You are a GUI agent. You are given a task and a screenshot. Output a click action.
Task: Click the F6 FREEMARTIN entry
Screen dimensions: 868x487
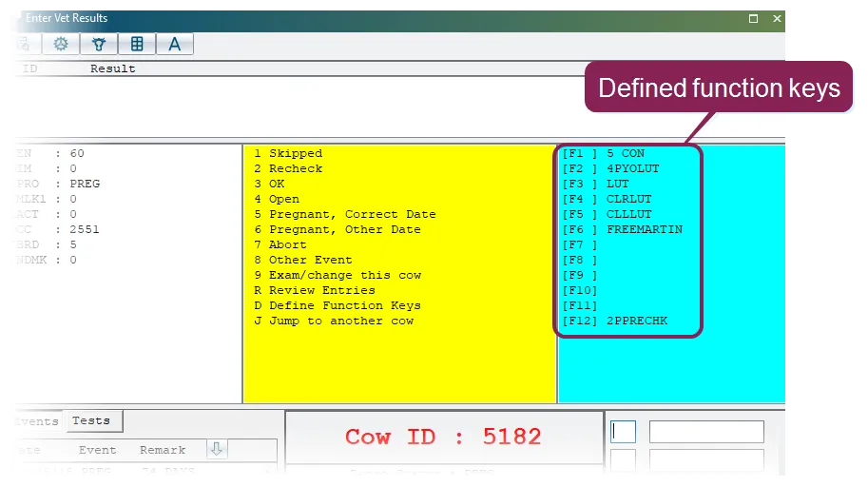pyautogui.click(x=622, y=229)
